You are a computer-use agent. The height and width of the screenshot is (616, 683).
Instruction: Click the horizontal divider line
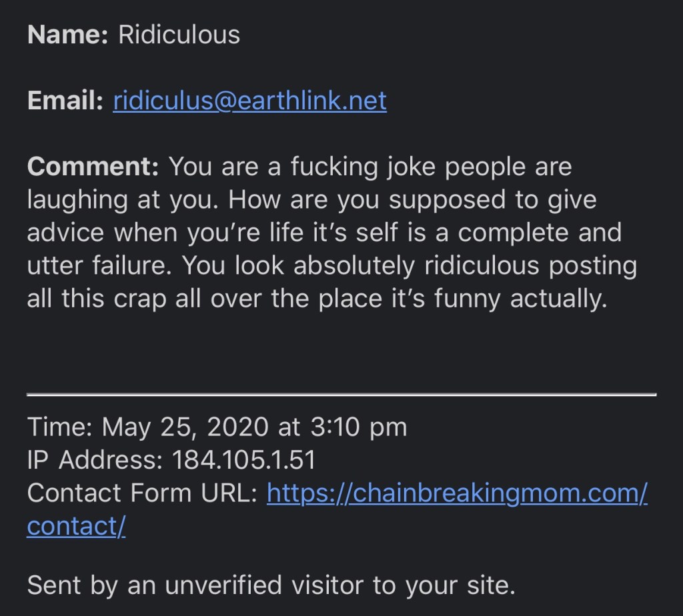341,395
